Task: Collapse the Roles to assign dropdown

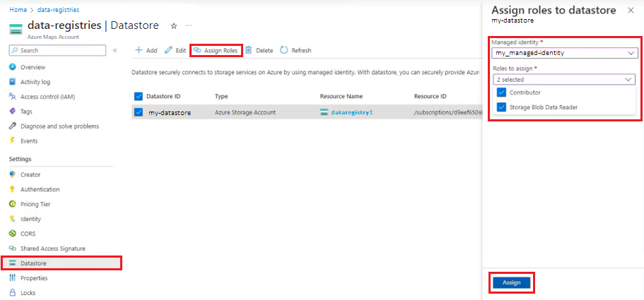Action: click(x=564, y=80)
